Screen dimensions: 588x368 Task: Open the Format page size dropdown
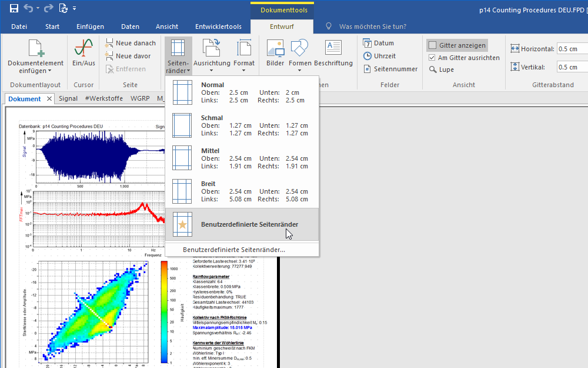[x=244, y=57]
